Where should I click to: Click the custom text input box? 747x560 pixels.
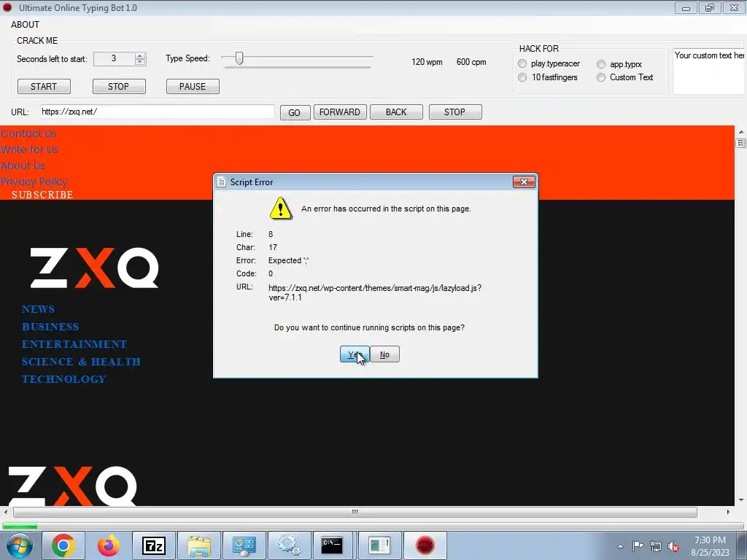point(709,71)
